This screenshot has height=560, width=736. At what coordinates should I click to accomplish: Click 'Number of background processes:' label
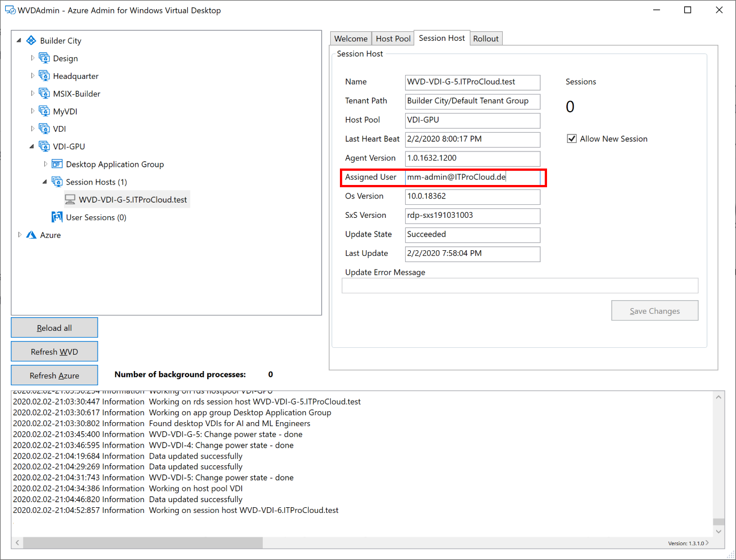click(180, 374)
